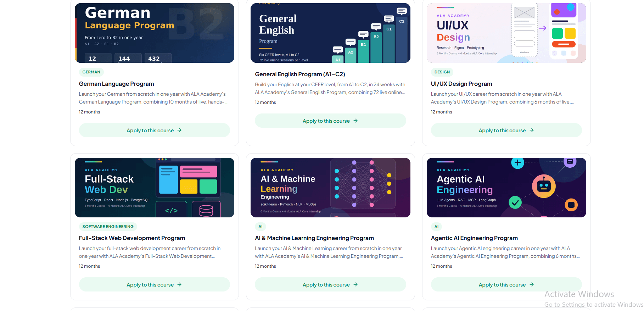Click the Agentic AI Engineering description text
The height and width of the screenshot is (311, 644).
(x=505, y=252)
